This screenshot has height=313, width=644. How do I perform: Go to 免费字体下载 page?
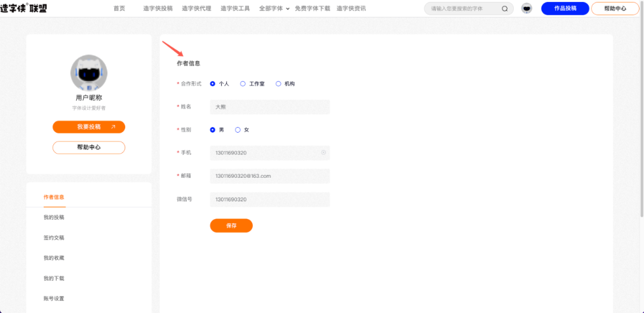point(312,9)
